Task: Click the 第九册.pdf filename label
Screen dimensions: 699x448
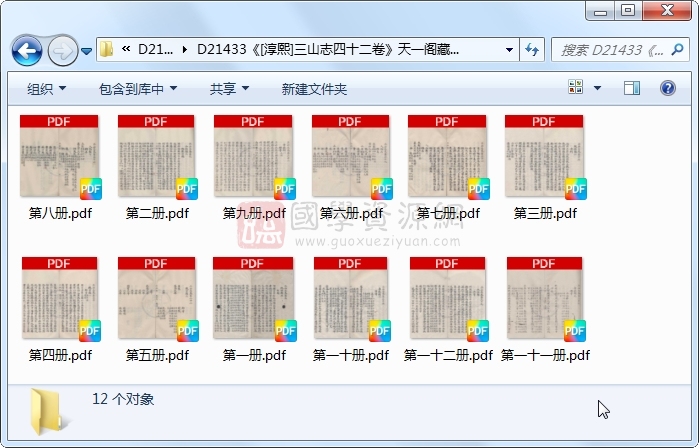Action: (254, 214)
